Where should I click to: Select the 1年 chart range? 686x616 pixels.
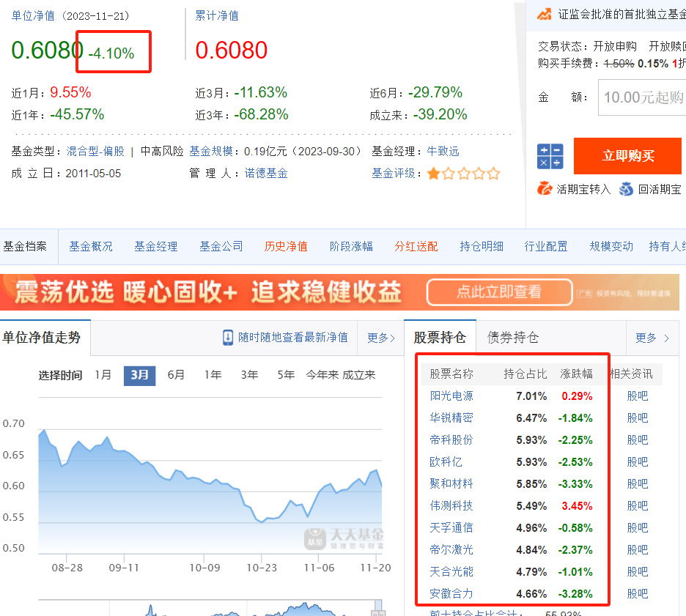213,375
